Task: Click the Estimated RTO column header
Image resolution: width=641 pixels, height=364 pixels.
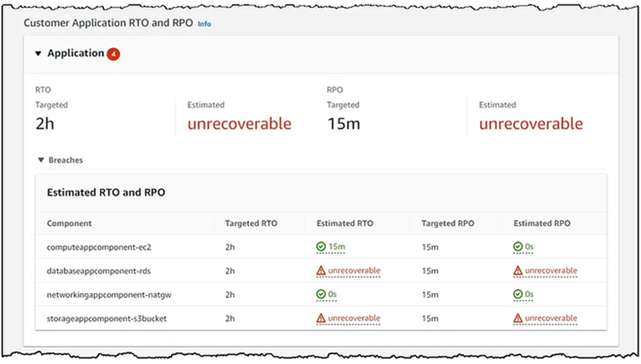Action: (344, 224)
